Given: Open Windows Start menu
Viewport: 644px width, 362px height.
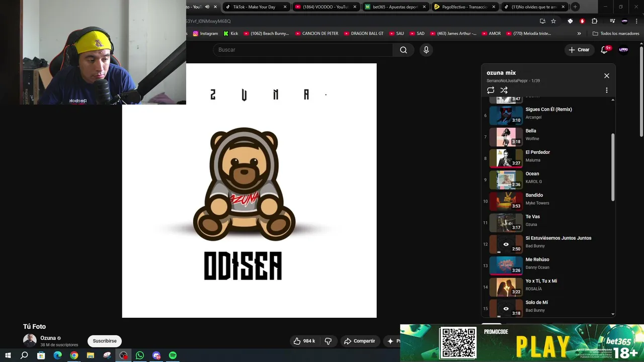Looking at the screenshot, I should pos(8,355).
